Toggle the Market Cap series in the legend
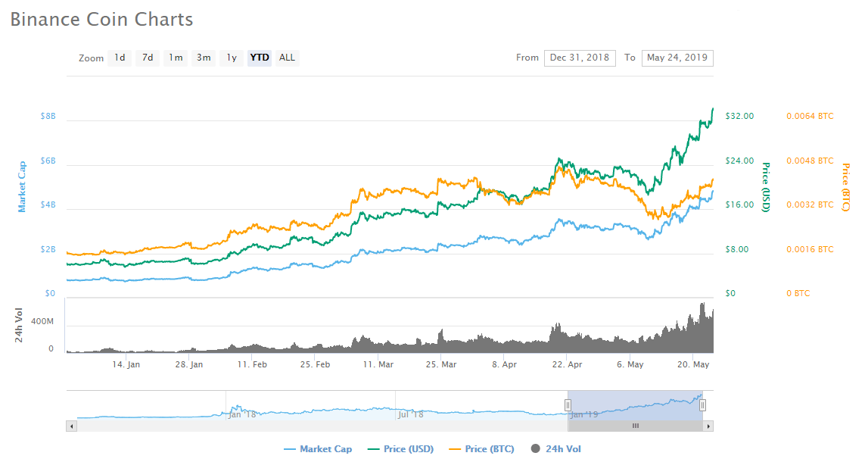This screenshot has width=868, height=459. click(x=318, y=448)
